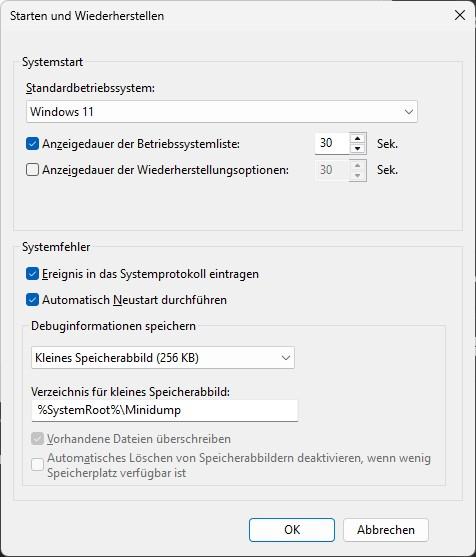
Task: Click the Vorhandene Dateien überschreiben checkbox
Action: (37, 439)
